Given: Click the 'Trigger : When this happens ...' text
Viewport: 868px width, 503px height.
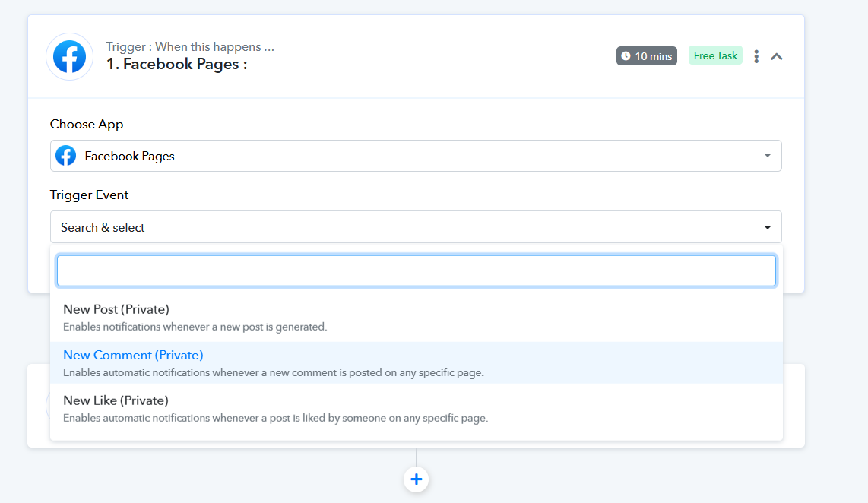Looking at the screenshot, I should (x=190, y=46).
